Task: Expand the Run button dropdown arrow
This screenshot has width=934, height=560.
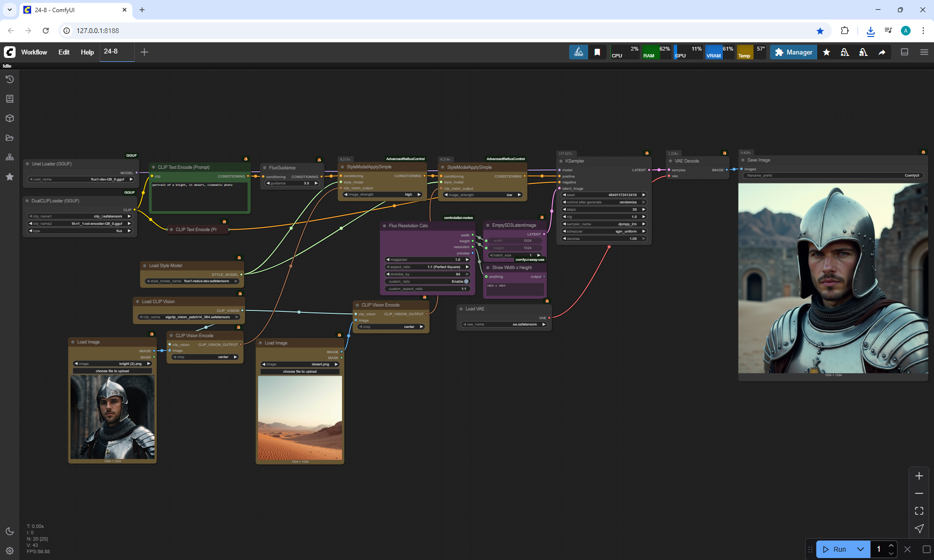Action: coord(860,549)
